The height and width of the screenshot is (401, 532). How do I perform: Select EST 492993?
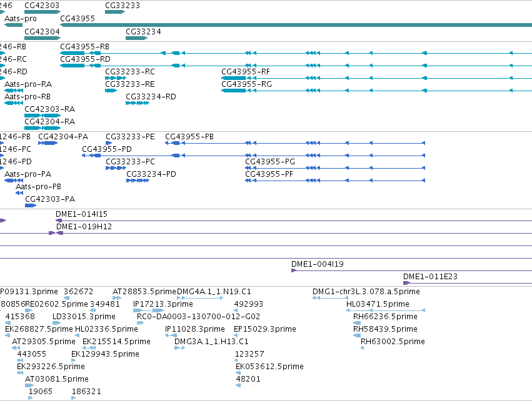pyautogui.click(x=249, y=304)
